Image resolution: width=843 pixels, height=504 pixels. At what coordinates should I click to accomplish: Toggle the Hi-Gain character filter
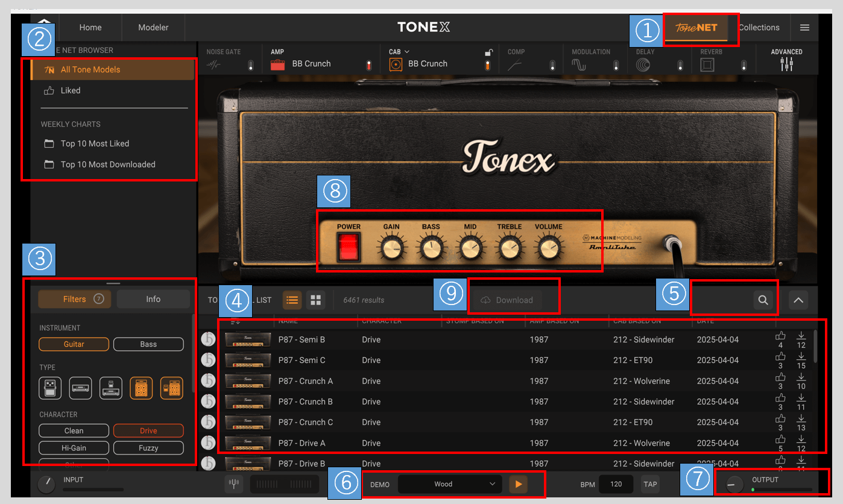[74, 448]
